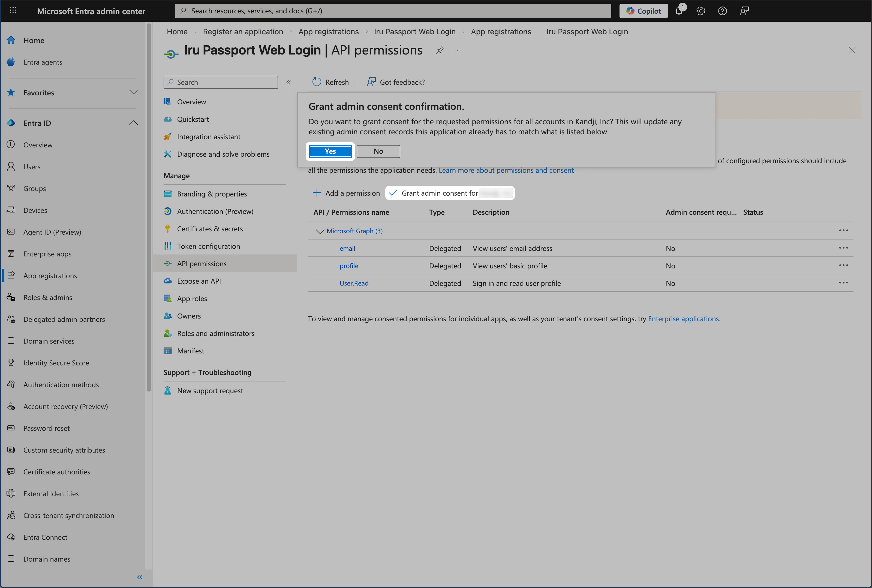Select Certificates & secrets under Manage
The width and height of the screenshot is (872, 588).
coord(210,228)
